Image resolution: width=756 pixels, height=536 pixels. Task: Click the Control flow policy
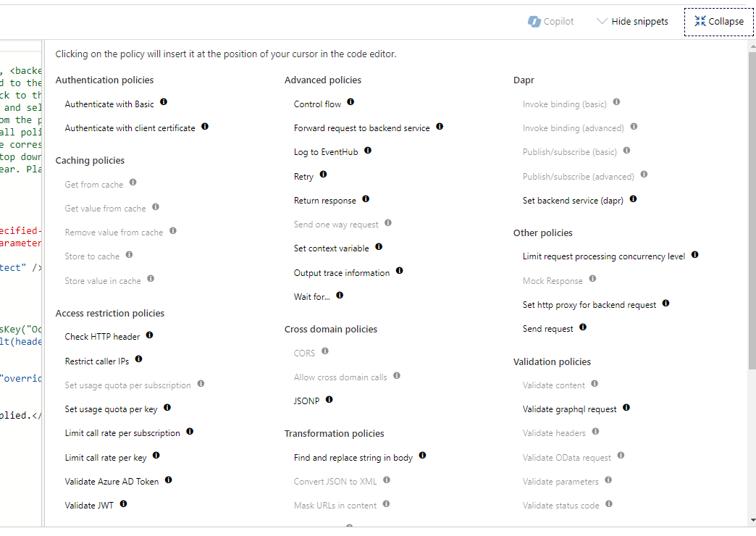tap(316, 104)
